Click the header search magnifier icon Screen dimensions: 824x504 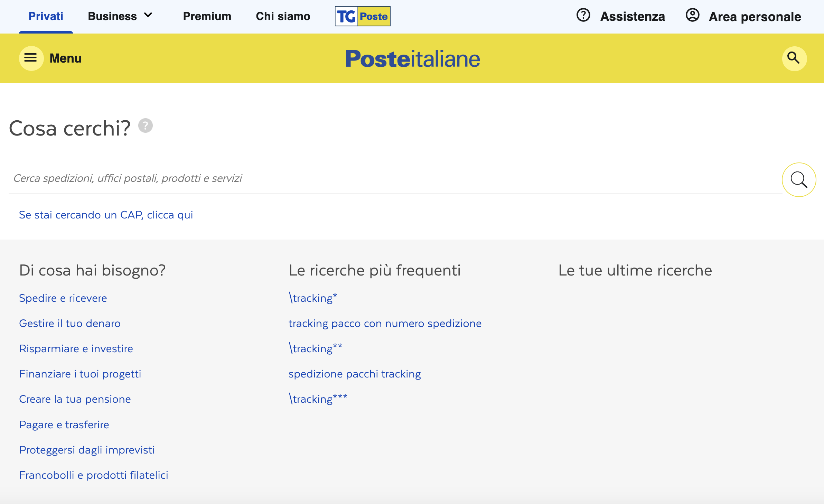click(x=794, y=58)
